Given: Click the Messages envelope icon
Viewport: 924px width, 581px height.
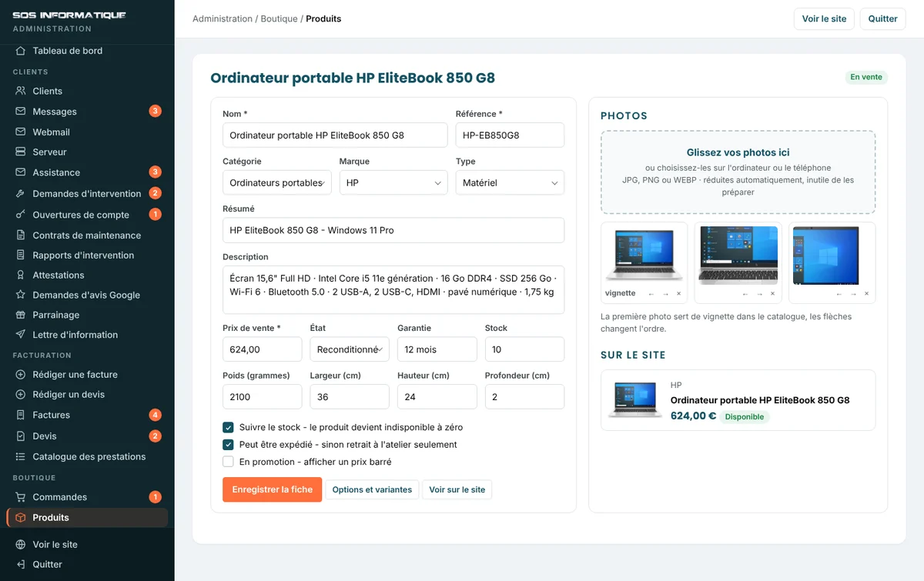Looking at the screenshot, I should (21, 112).
